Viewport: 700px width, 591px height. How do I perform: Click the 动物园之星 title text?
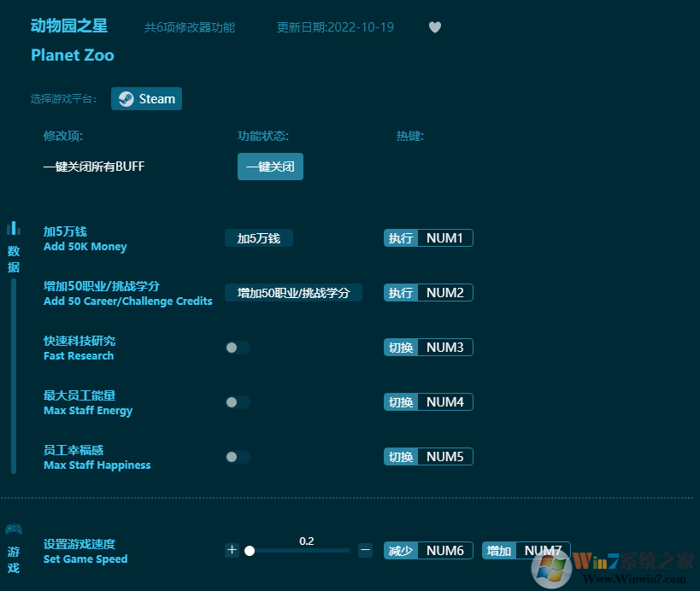tap(69, 26)
